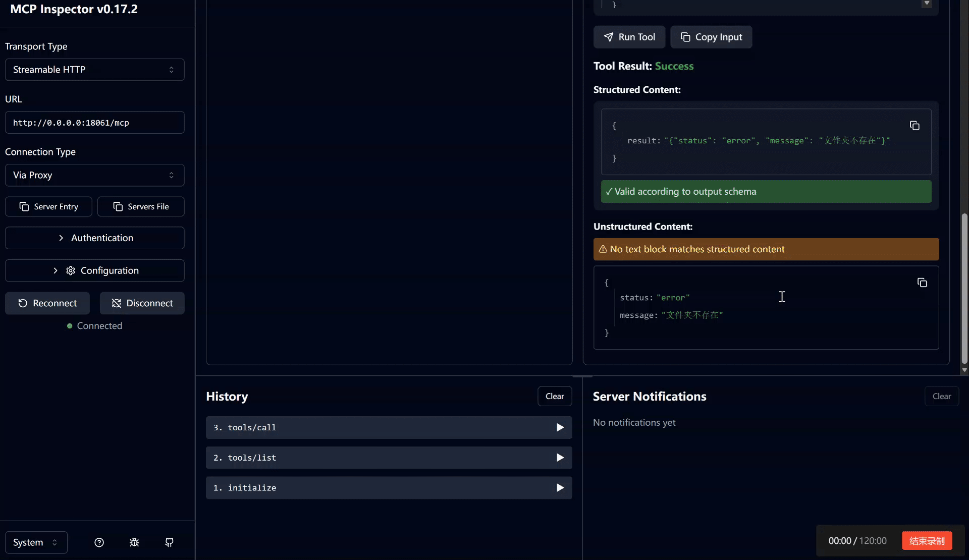
Task: Clear the History list
Action: (x=554, y=397)
